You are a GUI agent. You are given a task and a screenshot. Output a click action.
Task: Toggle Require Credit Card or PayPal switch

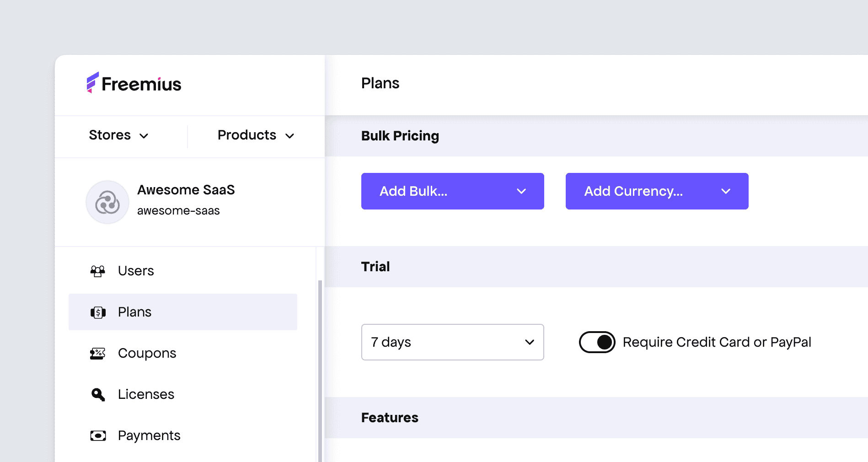point(597,342)
